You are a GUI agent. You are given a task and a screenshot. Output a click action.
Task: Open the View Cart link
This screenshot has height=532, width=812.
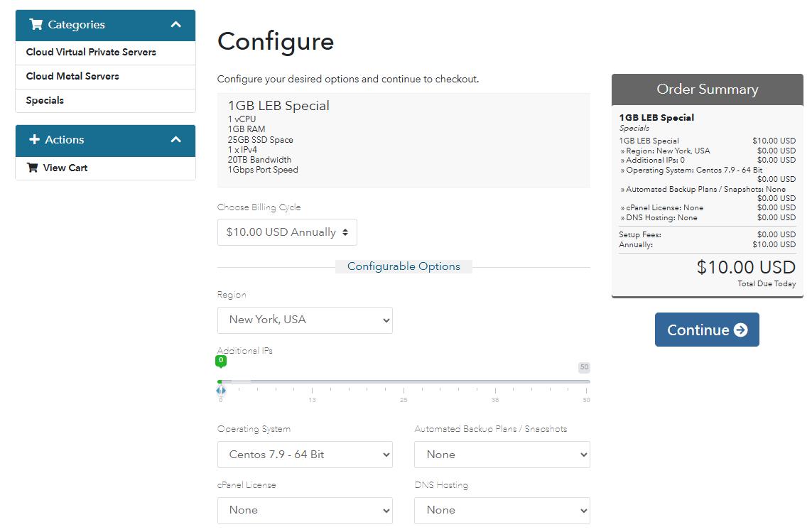pos(65,168)
